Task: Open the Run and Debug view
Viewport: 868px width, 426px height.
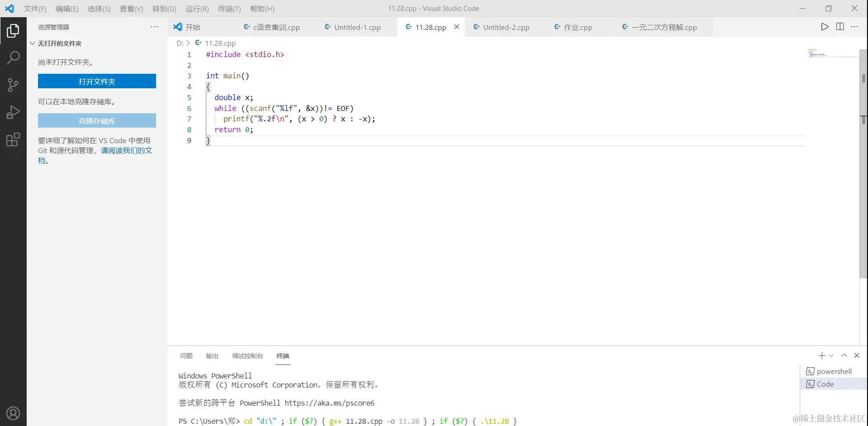Action: 14,112
